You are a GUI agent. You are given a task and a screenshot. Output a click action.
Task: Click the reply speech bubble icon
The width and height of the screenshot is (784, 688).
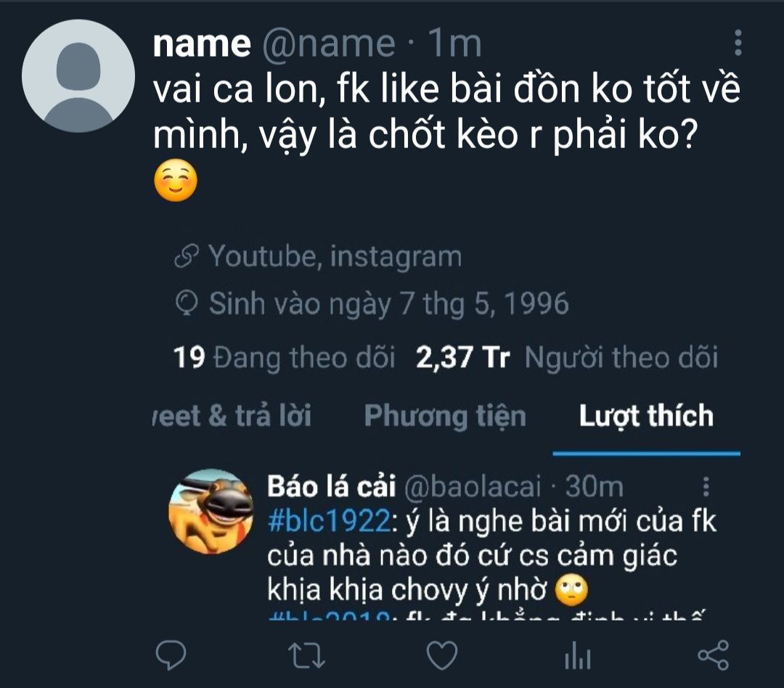click(x=171, y=656)
